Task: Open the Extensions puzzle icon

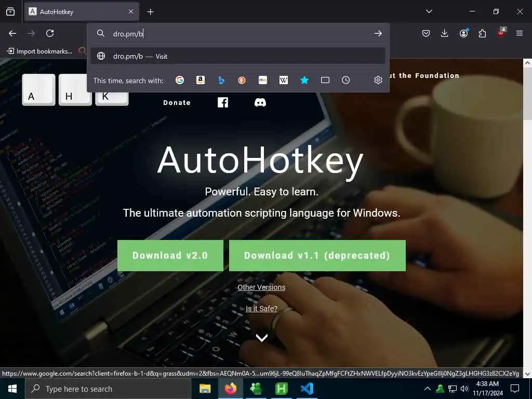Action: click(x=482, y=33)
